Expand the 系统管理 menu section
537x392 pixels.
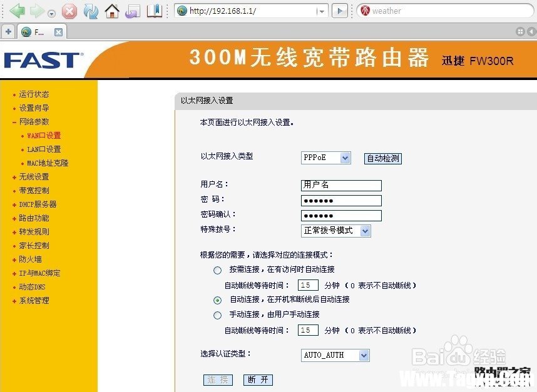[34, 301]
